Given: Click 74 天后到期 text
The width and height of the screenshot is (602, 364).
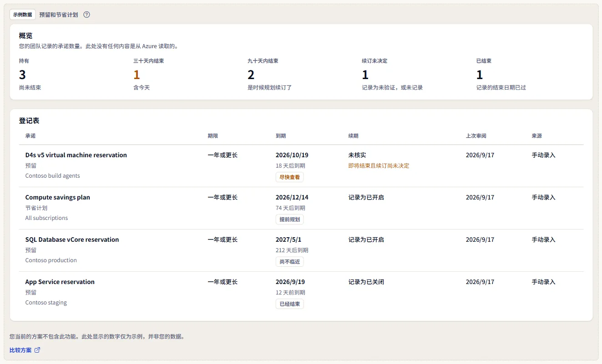Looking at the screenshot, I should pyautogui.click(x=290, y=208).
